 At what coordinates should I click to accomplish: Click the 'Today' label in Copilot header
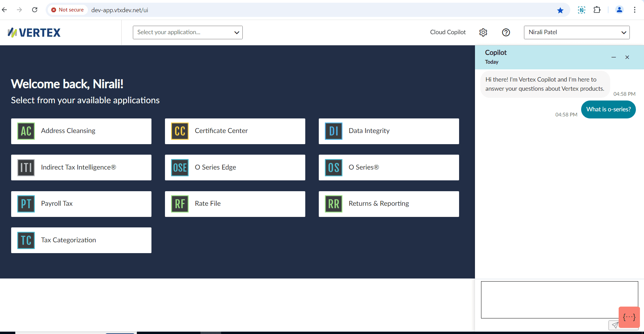pos(492,62)
